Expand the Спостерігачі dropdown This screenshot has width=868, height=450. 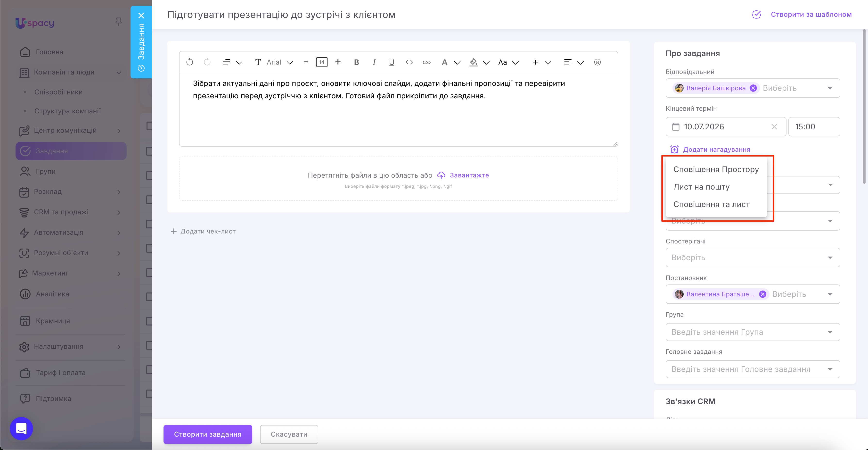(753, 258)
